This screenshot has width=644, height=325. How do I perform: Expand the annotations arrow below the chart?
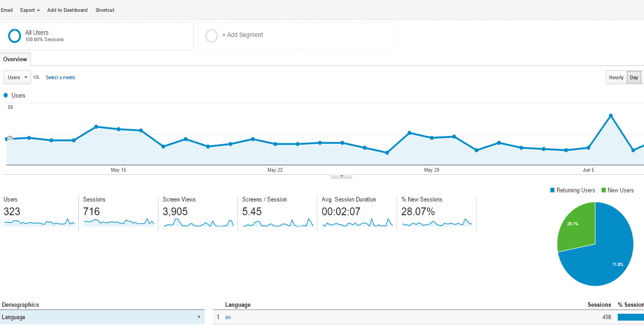(342, 175)
